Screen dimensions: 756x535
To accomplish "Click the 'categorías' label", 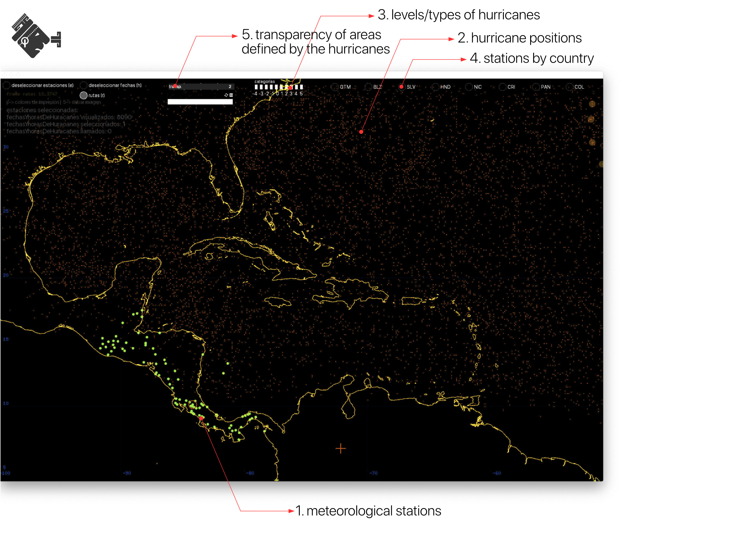I will [264, 81].
